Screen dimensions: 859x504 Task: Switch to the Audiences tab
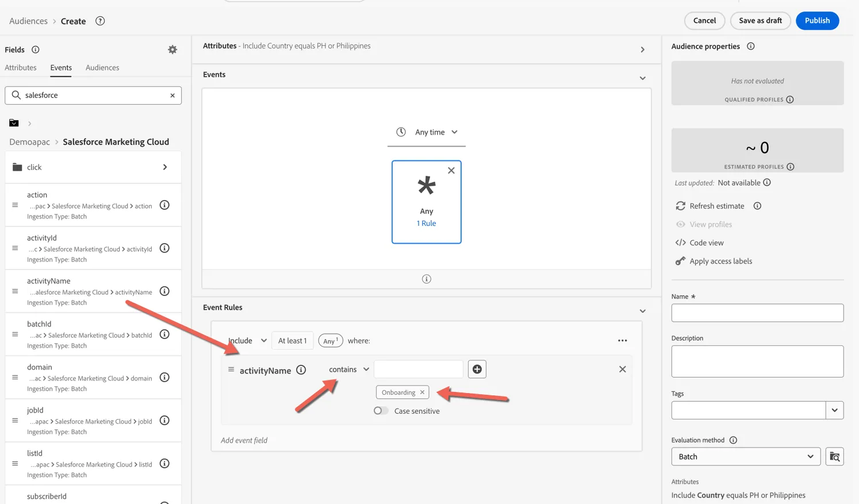102,68
